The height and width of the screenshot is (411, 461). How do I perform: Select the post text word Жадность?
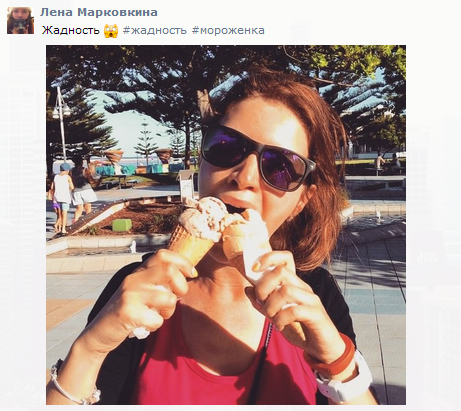[x=71, y=30]
